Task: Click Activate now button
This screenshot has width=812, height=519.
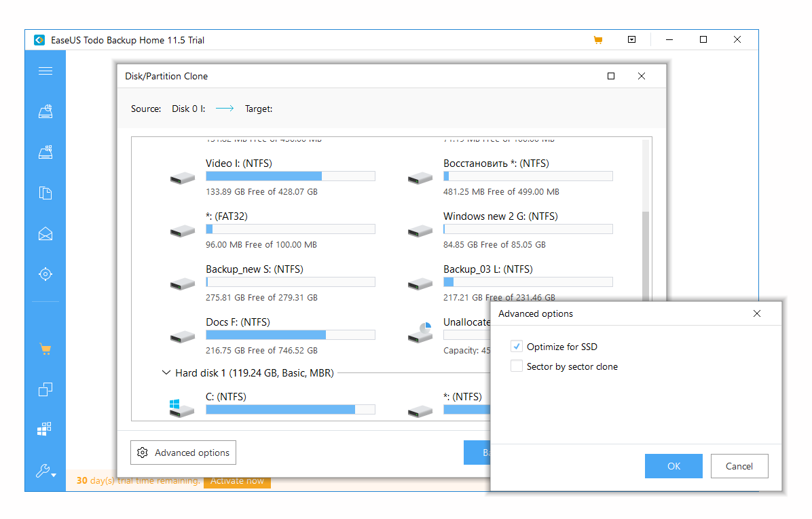Action: pos(237,481)
